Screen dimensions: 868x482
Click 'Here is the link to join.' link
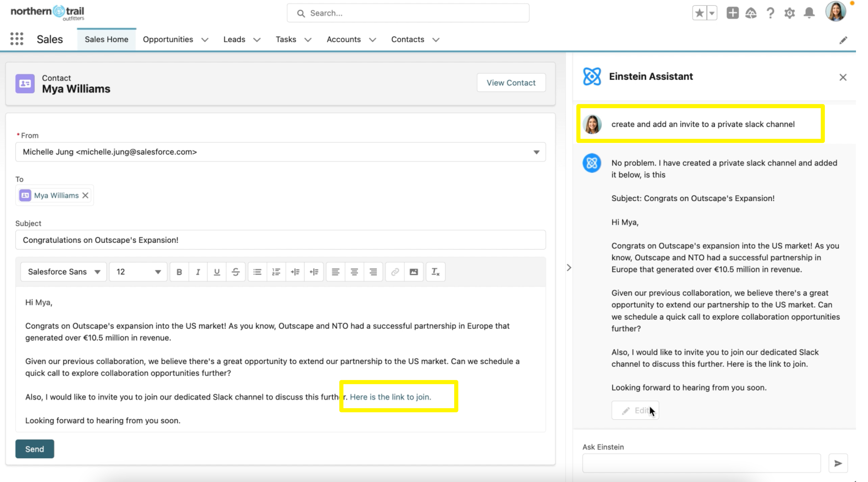(391, 397)
